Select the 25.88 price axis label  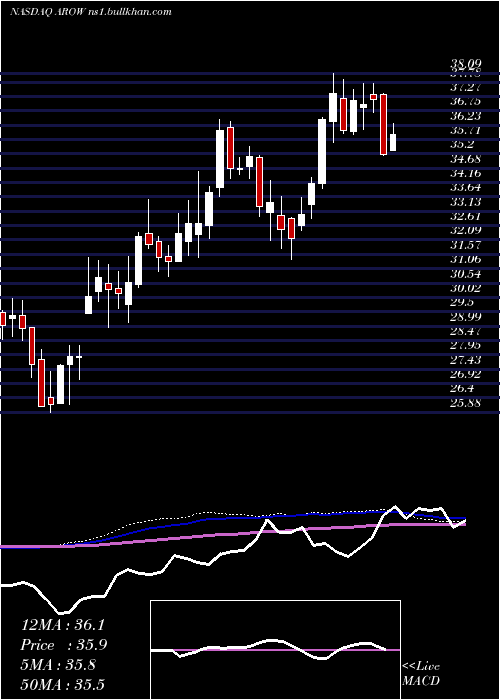(466, 403)
